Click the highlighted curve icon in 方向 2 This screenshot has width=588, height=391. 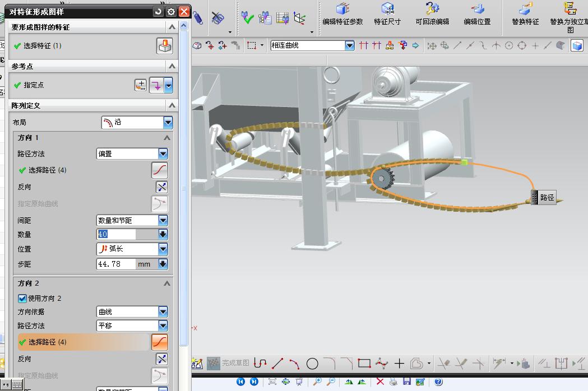pos(160,342)
